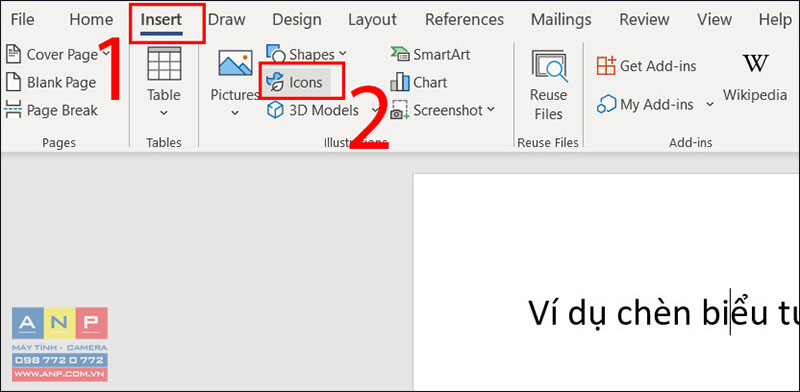Screen dimensions: 800x392
Task: Open the View tab
Action: [x=714, y=20]
